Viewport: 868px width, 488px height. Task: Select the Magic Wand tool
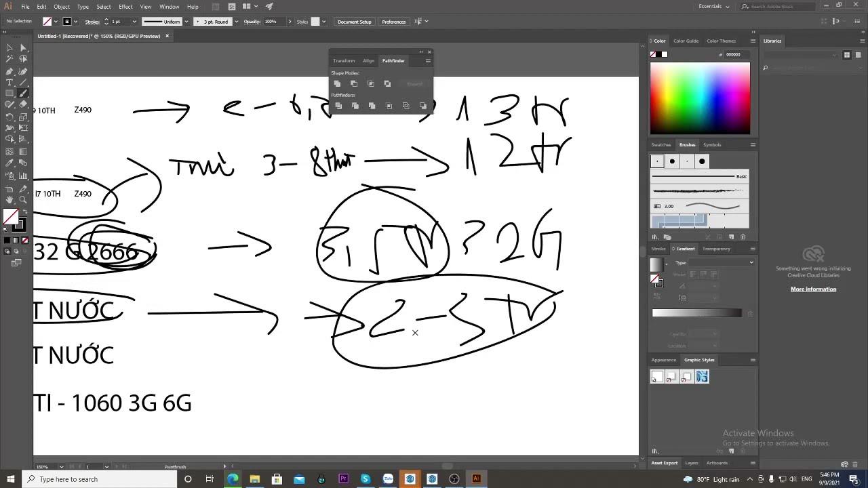coord(9,60)
